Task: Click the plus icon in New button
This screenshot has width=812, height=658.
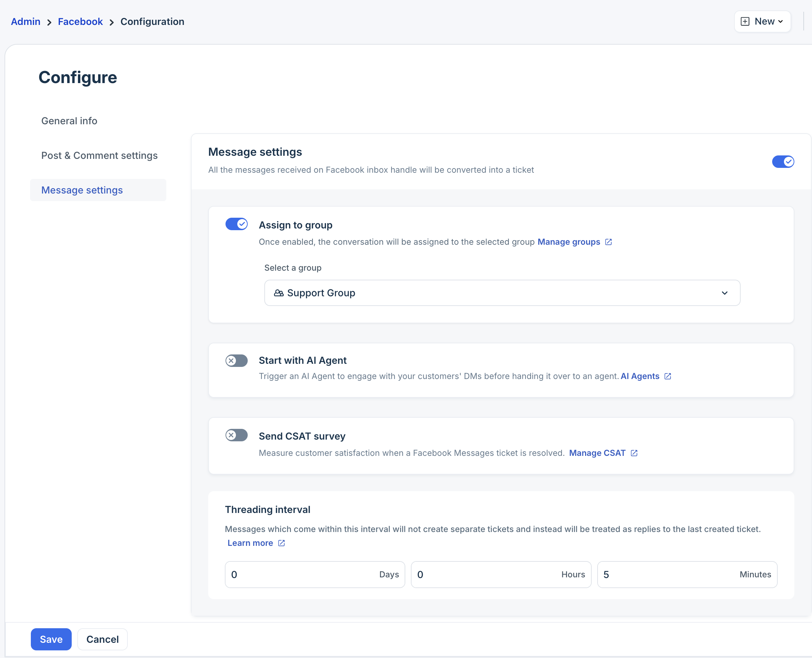Action: 745,21
